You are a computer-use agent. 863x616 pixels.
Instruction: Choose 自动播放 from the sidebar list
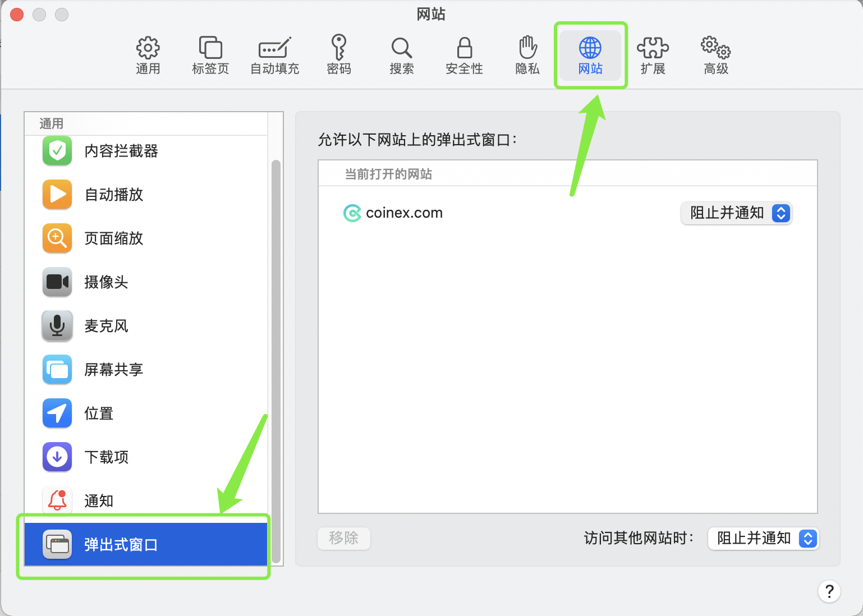coord(114,195)
